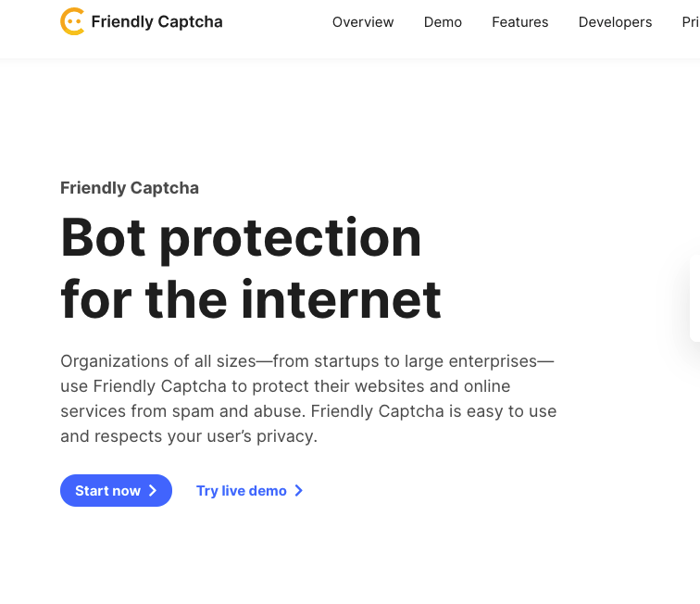
Task: Go to the Demo navigation item
Action: click(443, 22)
